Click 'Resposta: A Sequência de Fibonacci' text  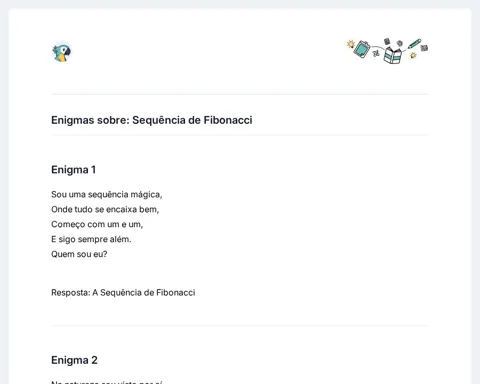(123, 292)
